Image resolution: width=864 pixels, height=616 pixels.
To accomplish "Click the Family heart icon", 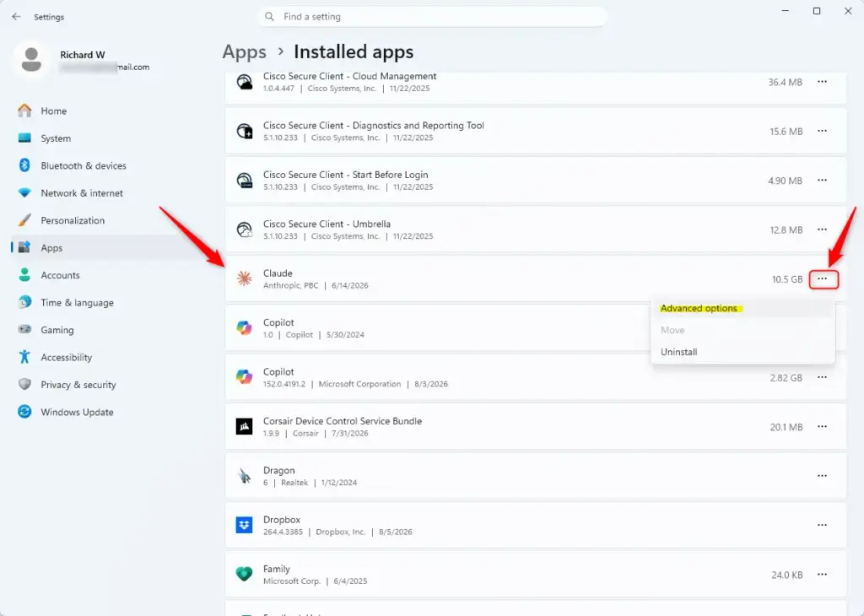I will (x=244, y=574).
